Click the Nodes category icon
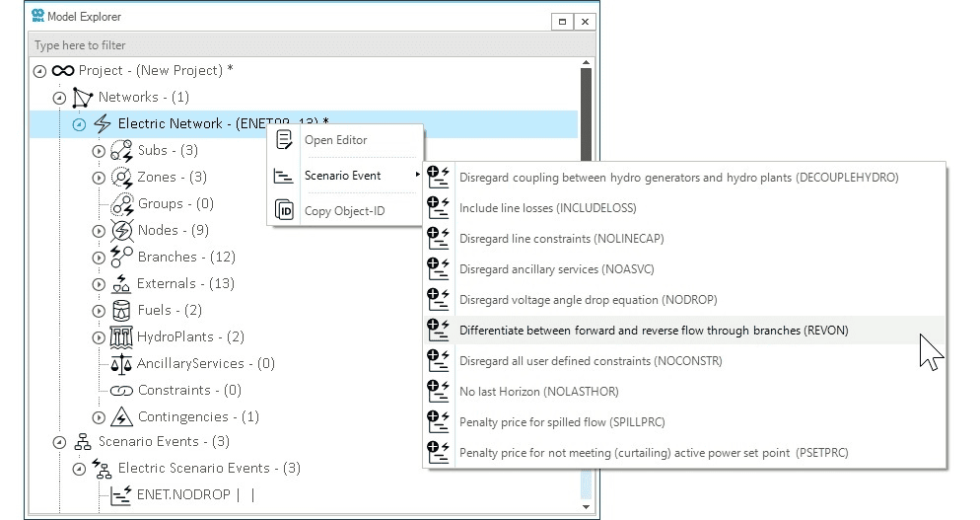The image size is (980, 520). point(122,231)
